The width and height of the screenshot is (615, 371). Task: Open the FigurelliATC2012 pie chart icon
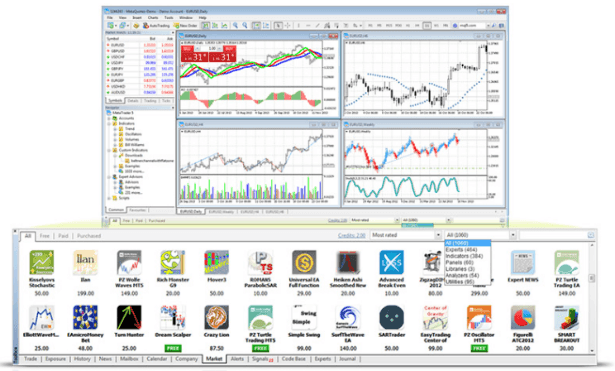tap(523, 317)
